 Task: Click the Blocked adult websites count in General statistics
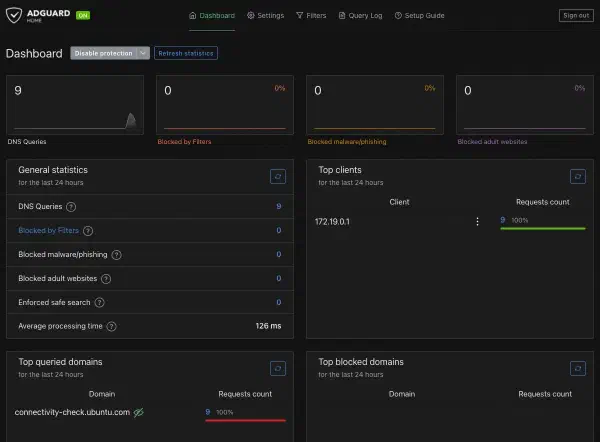(x=279, y=278)
